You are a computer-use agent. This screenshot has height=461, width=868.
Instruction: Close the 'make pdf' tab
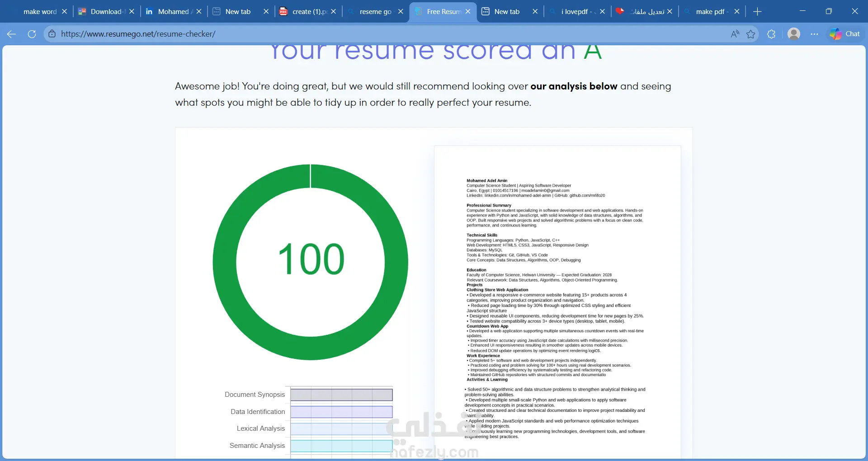click(737, 12)
